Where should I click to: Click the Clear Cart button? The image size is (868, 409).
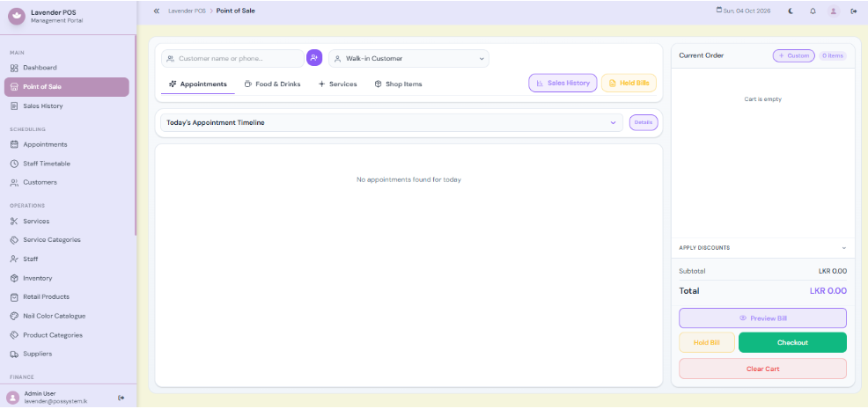[762, 369]
